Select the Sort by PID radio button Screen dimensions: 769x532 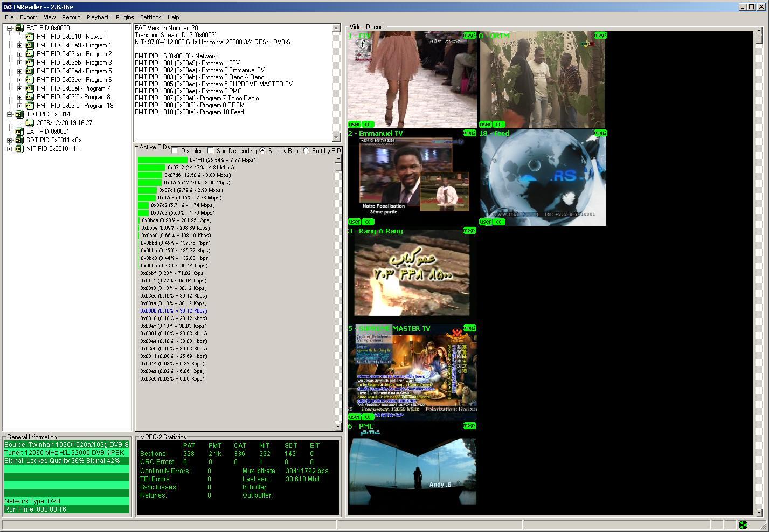[x=306, y=151]
